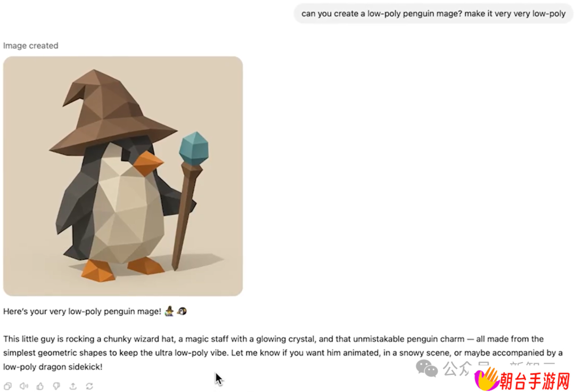The width and height of the screenshot is (575, 392).
Task: Click the "Here's your very low-poly penguin mage!" line
Action: (82, 312)
